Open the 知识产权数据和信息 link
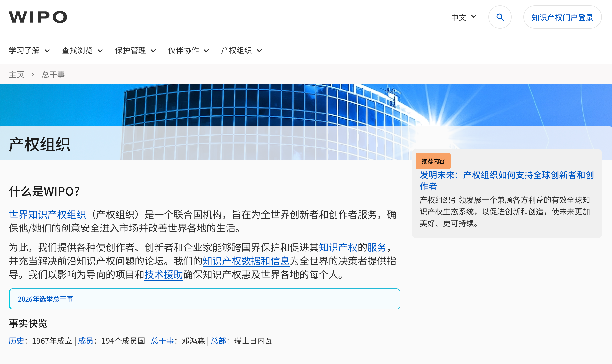 (x=246, y=261)
